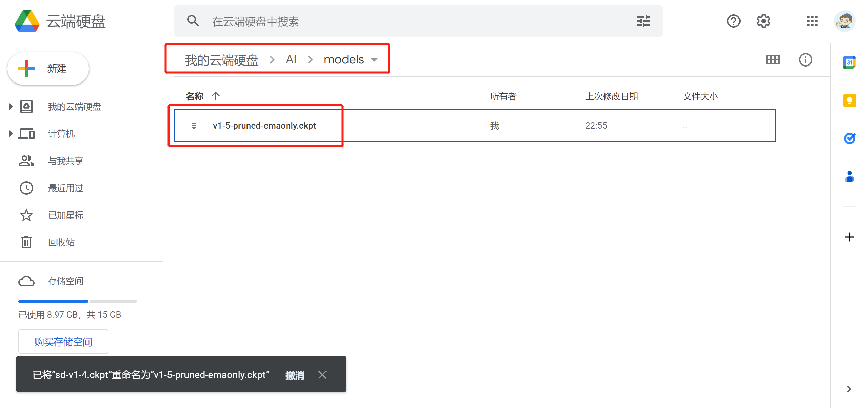Open Contacts side panel

pos(849,177)
